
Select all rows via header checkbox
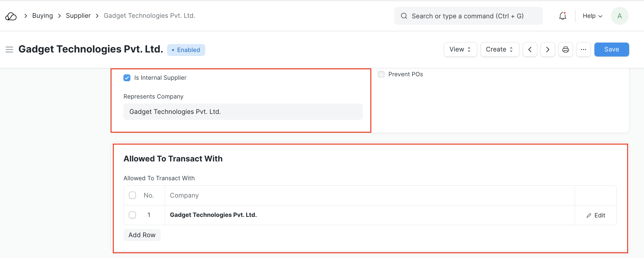click(132, 195)
